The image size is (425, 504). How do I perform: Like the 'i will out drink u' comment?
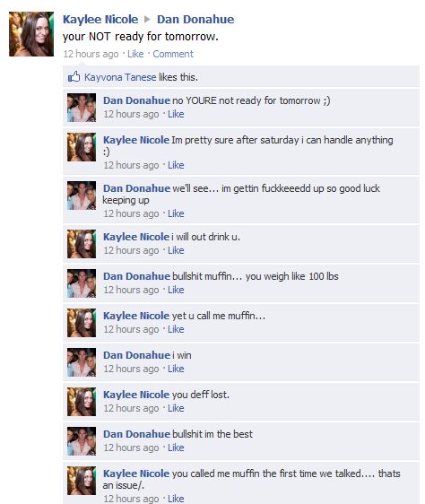tap(176, 250)
